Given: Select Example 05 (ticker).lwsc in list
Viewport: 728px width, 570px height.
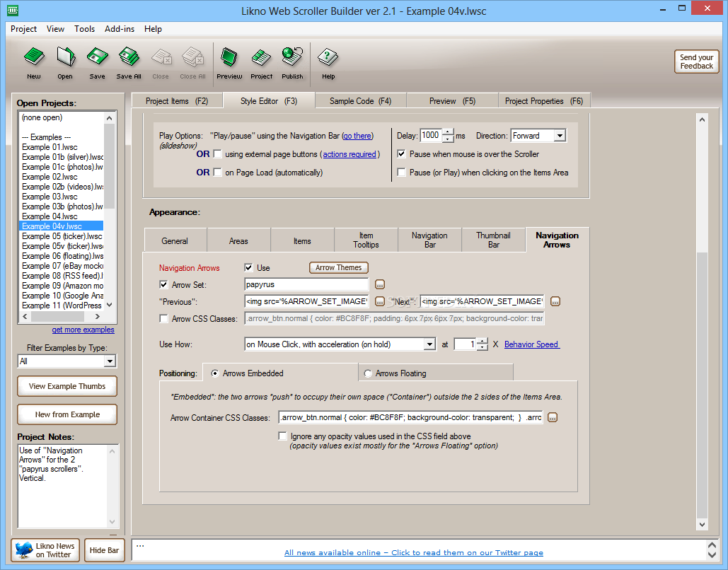Looking at the screenshot, I should (x=62, y=235).
